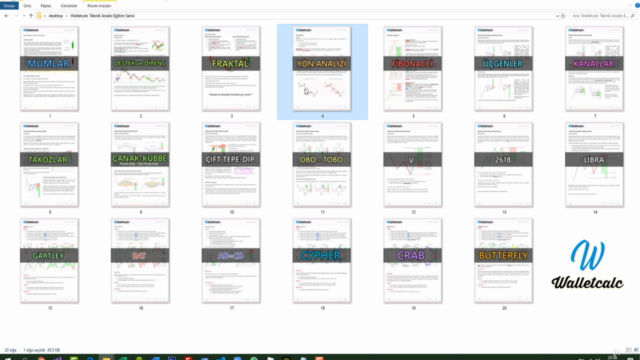Select the BAT thumbnail

pyautogui.click(x=140, y=260)
